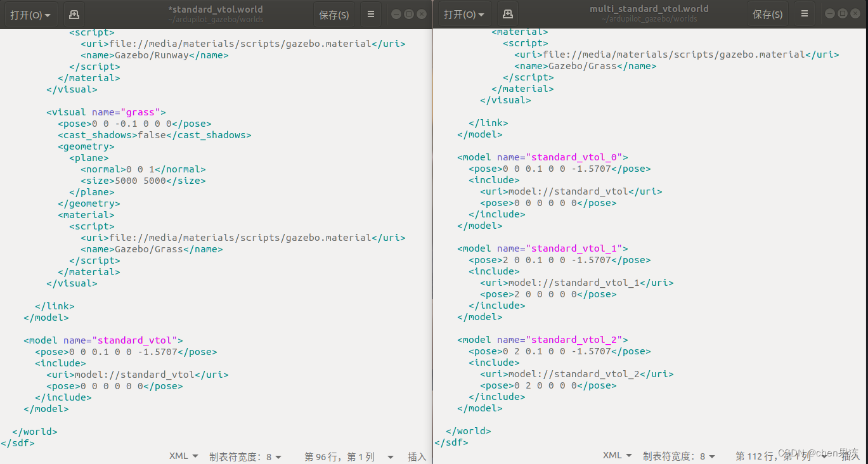Screen dimensions: 868x464
Task: Click uri model://standard_vtol line in left window
Action: coord(138,375)
